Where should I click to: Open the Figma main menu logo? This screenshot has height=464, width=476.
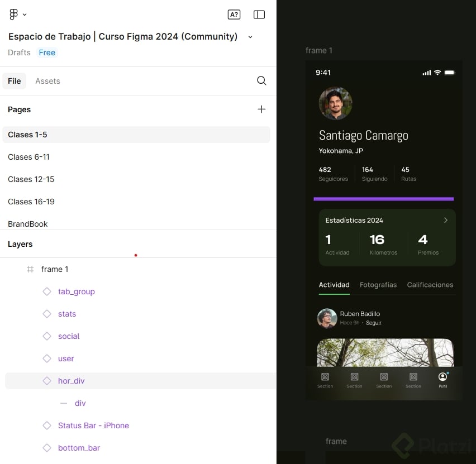tap(13, 15)
